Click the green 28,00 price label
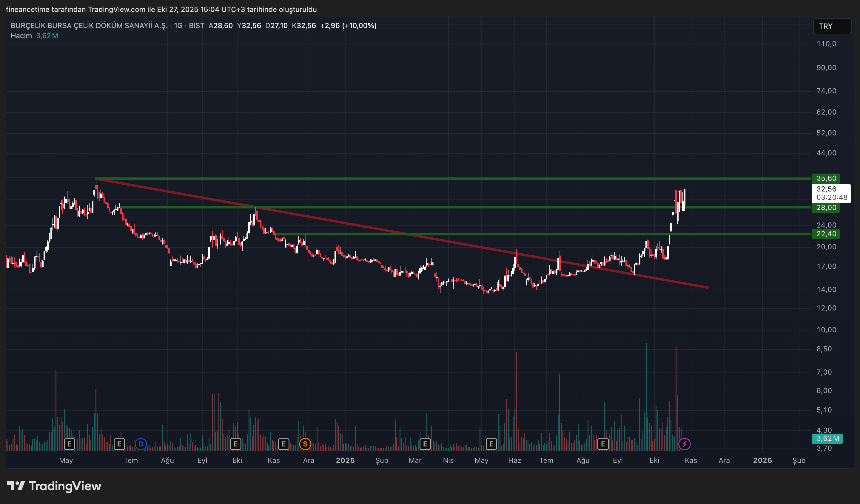 click(825, 207)
